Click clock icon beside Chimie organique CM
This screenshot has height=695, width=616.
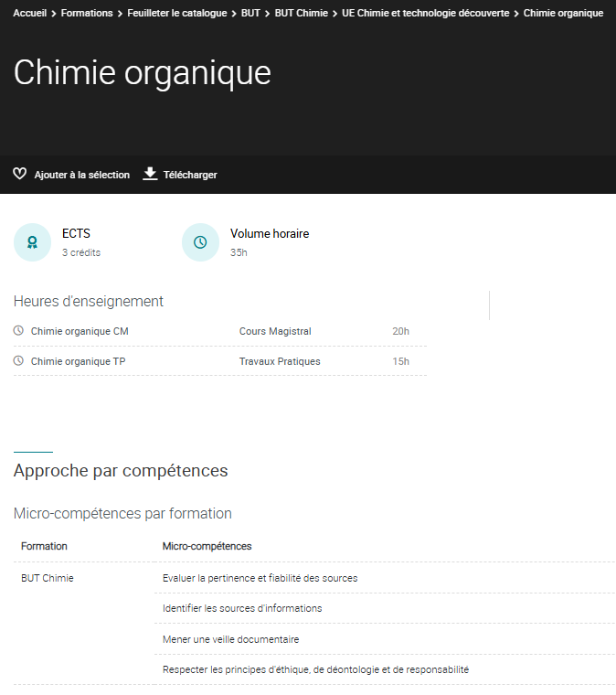pyautogui.click(x=19, y=331)
